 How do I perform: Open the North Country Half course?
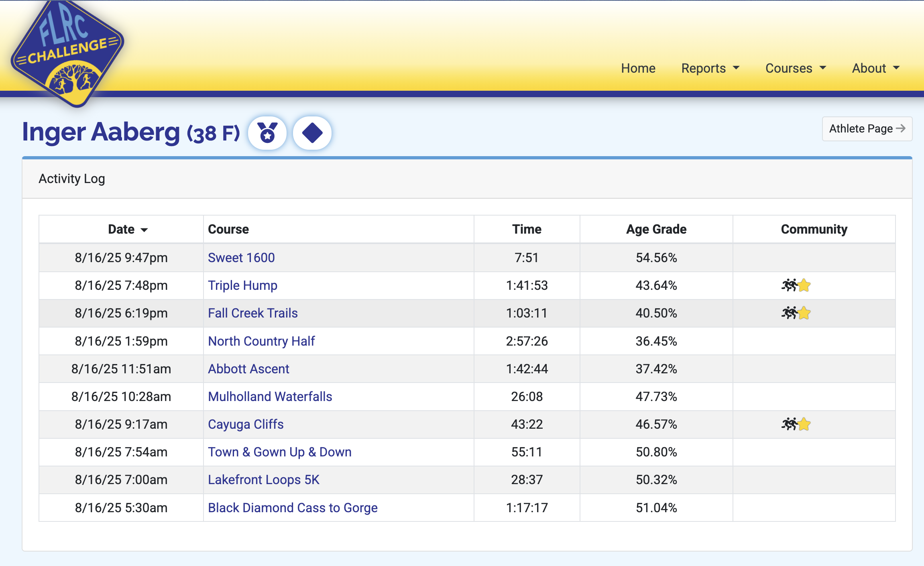[x=261, y=341]
